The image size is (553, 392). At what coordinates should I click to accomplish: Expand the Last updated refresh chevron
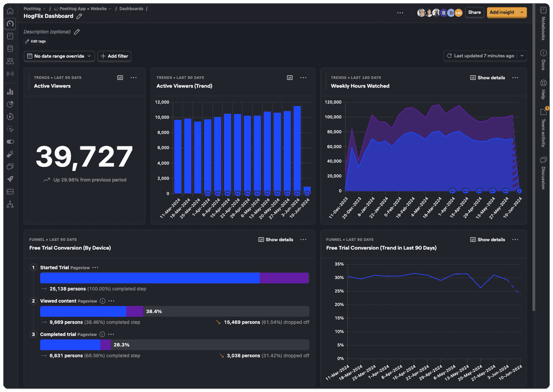521,56
